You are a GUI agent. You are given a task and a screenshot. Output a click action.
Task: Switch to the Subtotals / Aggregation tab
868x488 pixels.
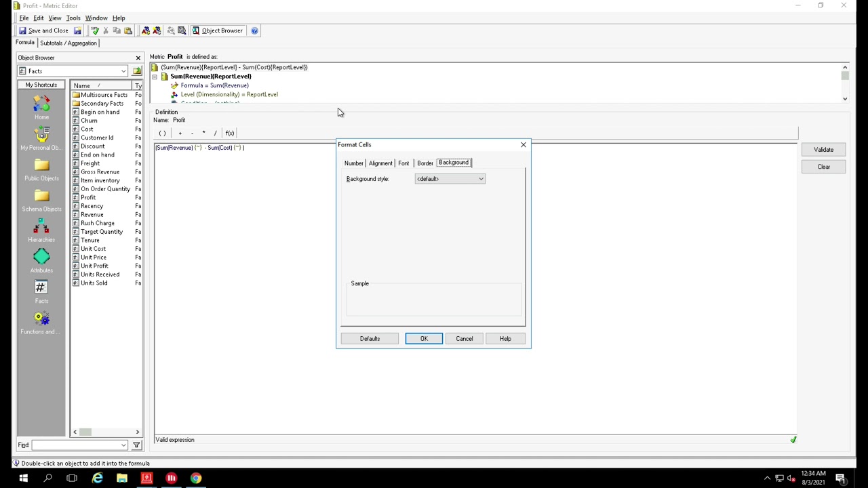[x=68, y=43]
